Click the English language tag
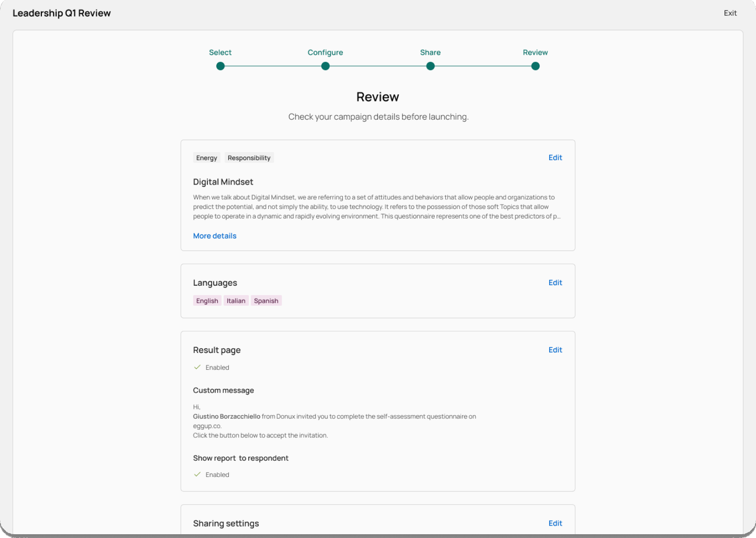This screenshot has height=538, width=756. pos(207,301)
